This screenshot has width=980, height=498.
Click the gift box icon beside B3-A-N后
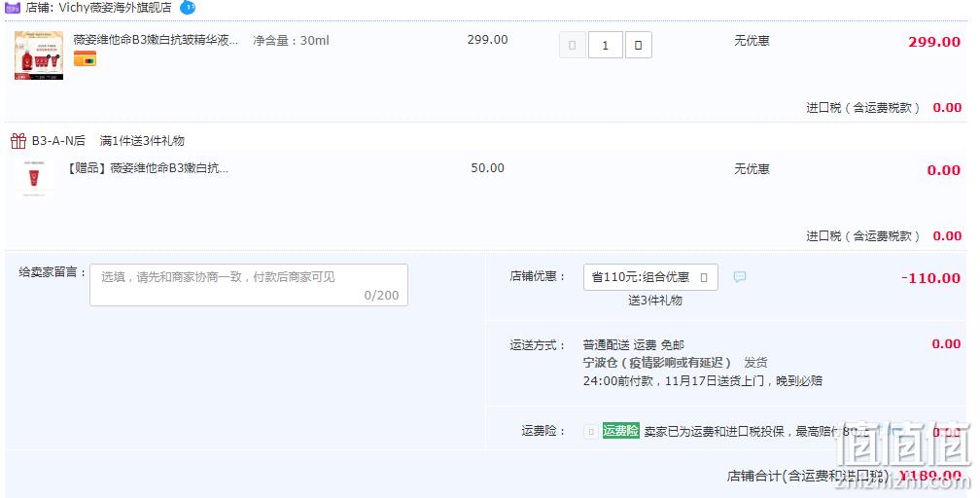tap(18, 141)
